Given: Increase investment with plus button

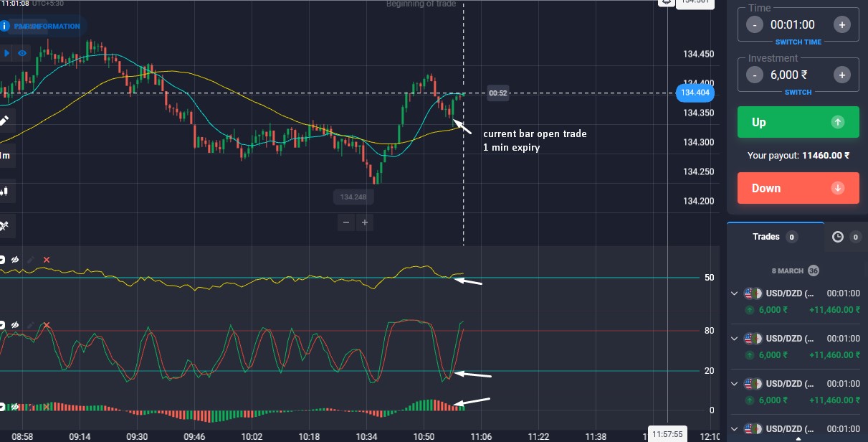Looking at the screenshot, I should coord(842,75).
